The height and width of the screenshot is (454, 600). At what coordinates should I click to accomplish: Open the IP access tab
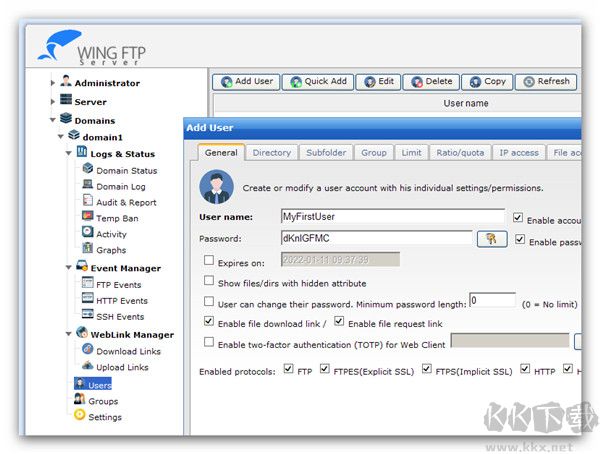[x=519, y=152]
